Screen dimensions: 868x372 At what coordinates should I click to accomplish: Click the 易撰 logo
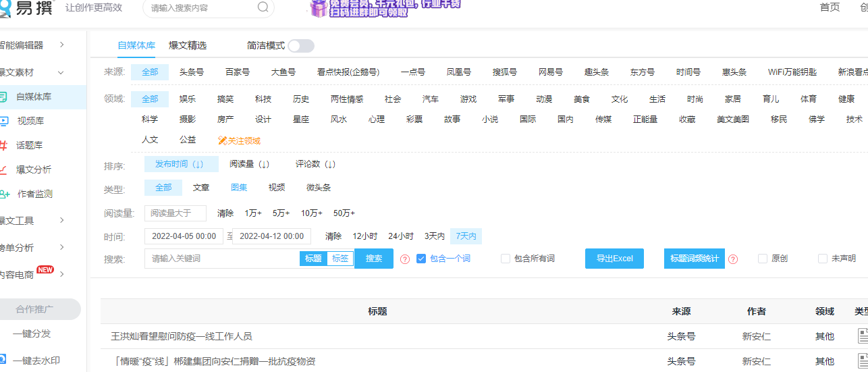point(26,7)
